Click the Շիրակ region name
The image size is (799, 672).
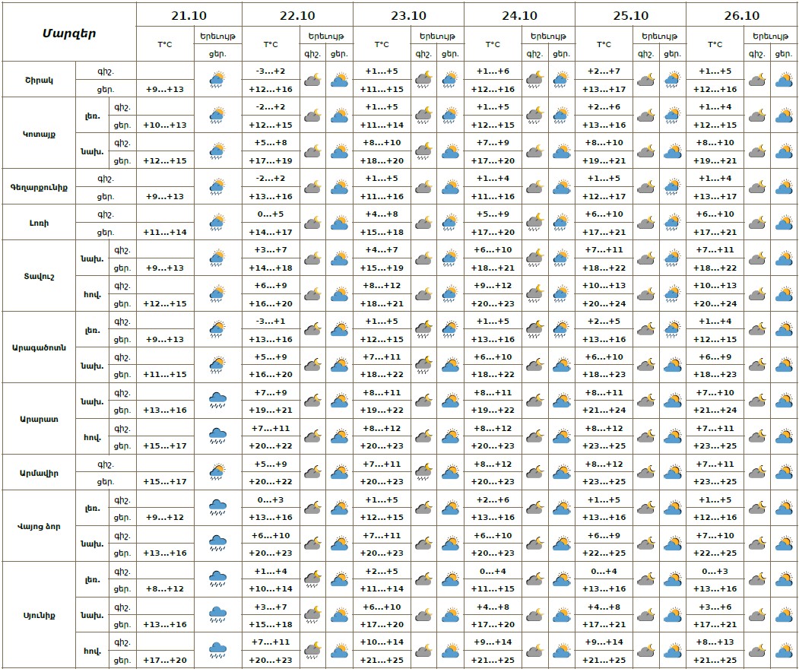click(x=39, y=79)
